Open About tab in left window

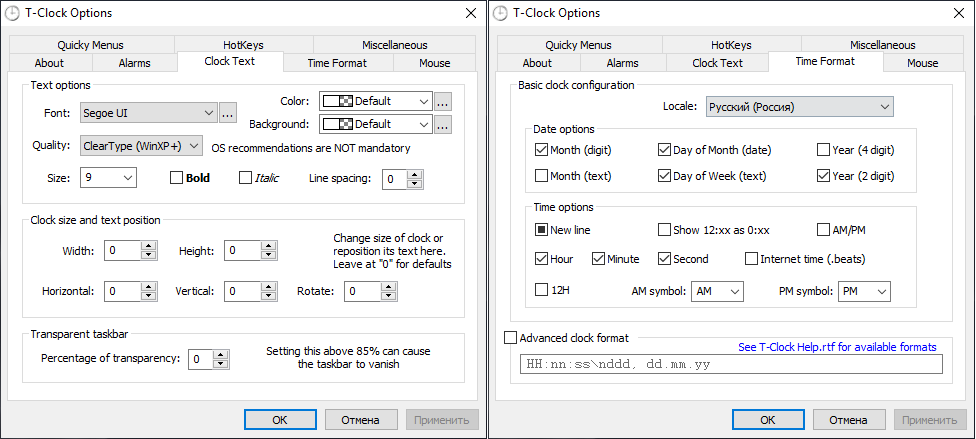49,63
